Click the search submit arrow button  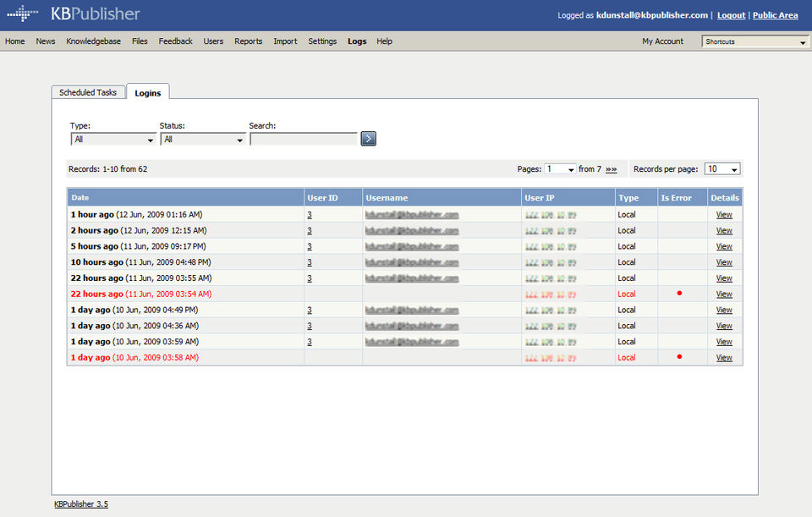coord(368,139)
